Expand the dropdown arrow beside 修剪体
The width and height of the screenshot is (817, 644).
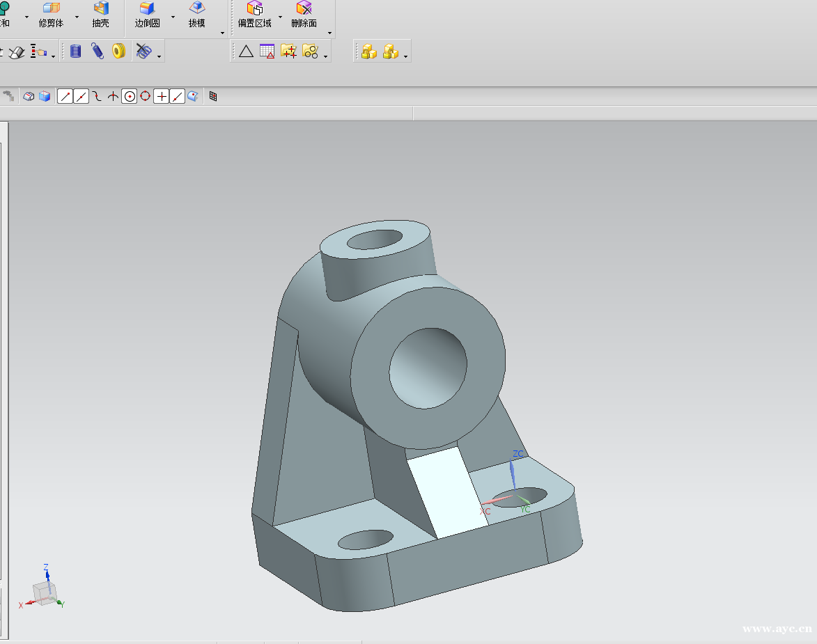click(77, 16)
